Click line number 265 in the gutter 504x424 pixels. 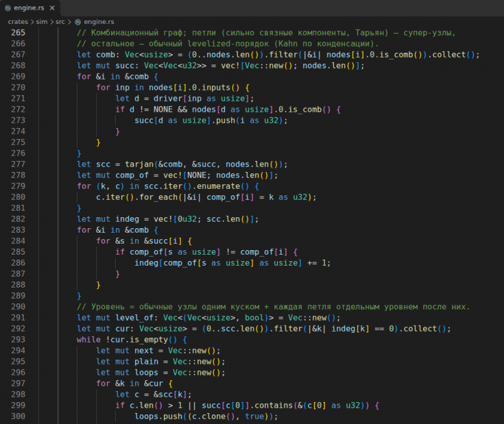click(18, 33)
